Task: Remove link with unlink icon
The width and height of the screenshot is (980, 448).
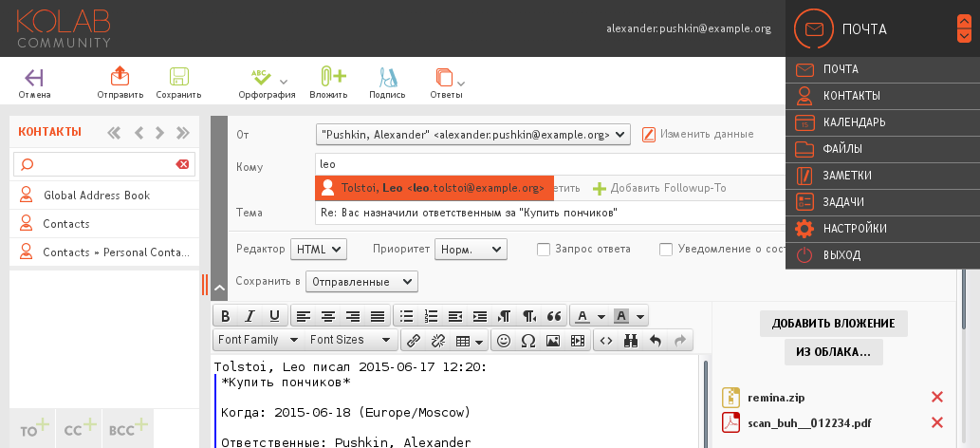Action: [438, 341]
